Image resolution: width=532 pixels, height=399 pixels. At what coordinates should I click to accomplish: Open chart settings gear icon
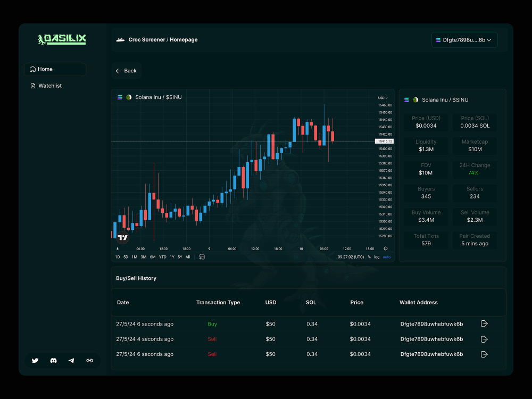tap(385, 248)
